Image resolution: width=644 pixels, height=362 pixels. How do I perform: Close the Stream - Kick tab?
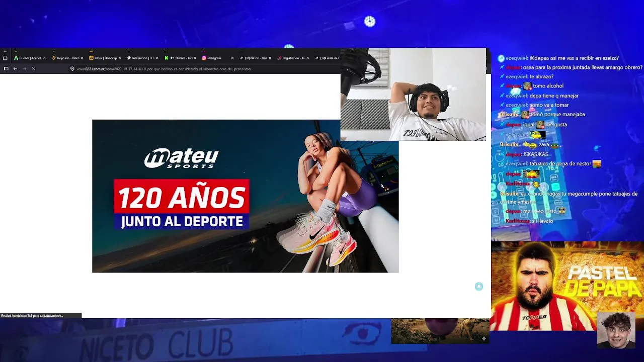point(195,58)
